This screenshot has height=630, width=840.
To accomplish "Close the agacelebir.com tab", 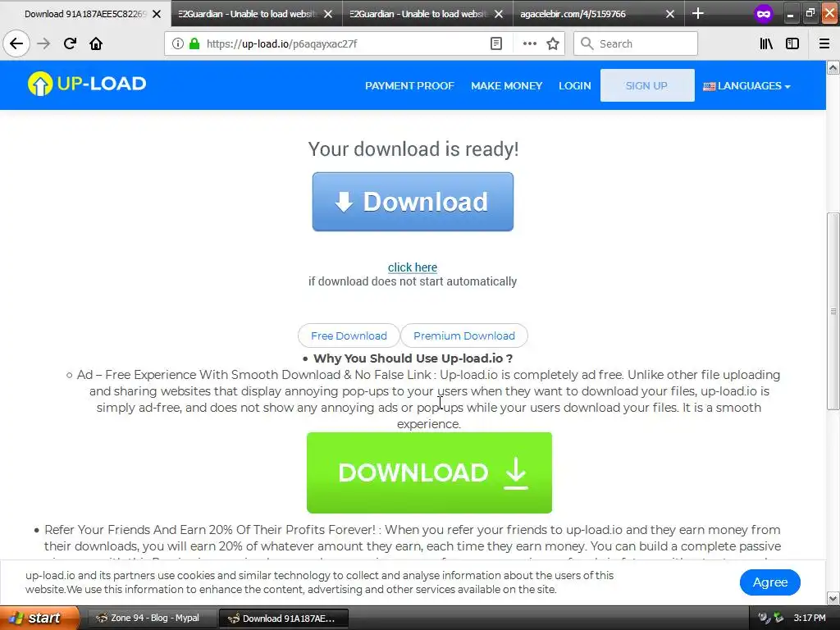I will pyautogui.click(x=669, y=14).
